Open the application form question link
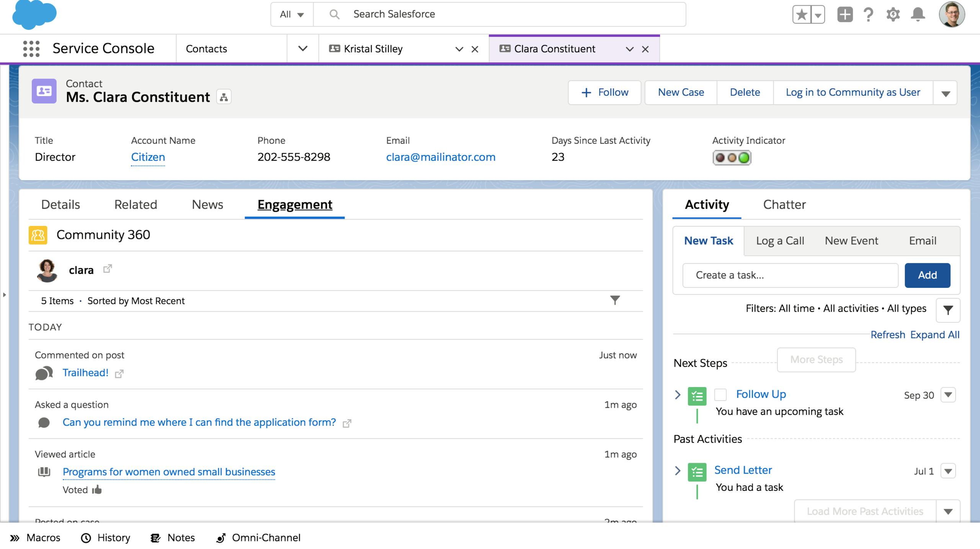980x549 pixels. [199, 422]
